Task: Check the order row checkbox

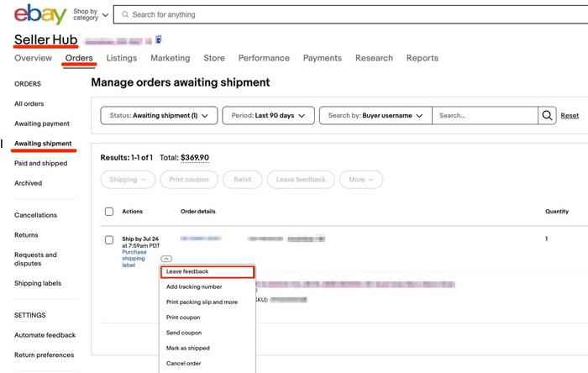Action: click(x=109, y=240)
